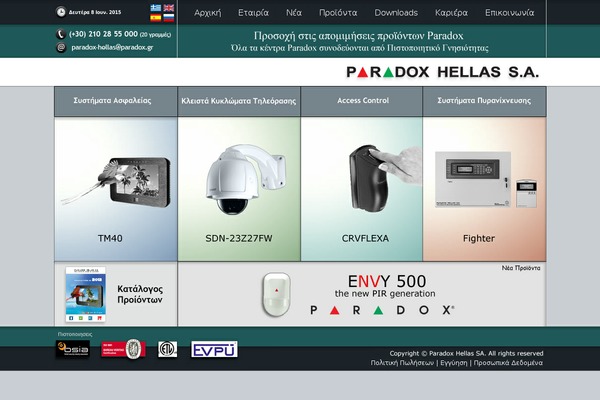The width and height of the screenshot is (600, 400).
Task: Open the Downloads menu item
Action: click(396, 13)
